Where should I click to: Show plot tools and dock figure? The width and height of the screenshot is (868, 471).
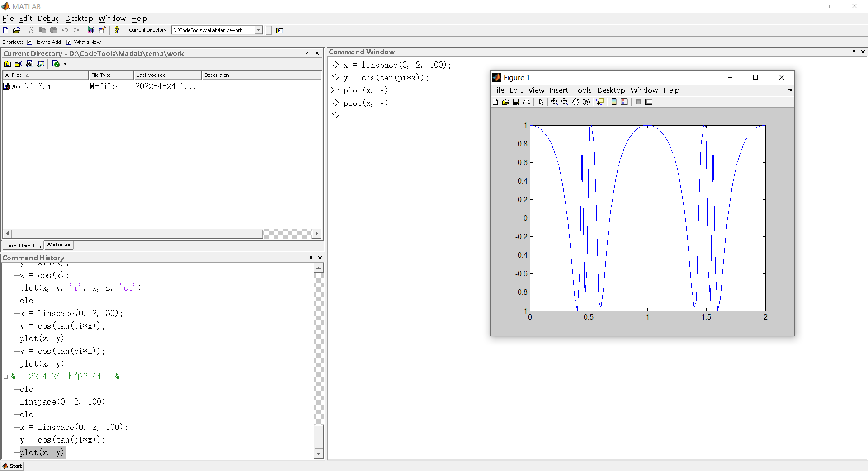pyautogui.click(x=649, y=102)
